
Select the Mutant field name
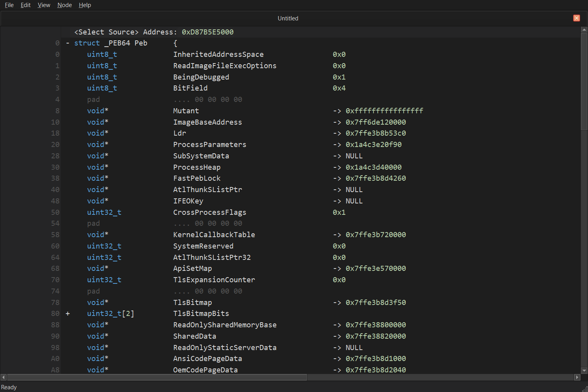(x=186, y=111)
